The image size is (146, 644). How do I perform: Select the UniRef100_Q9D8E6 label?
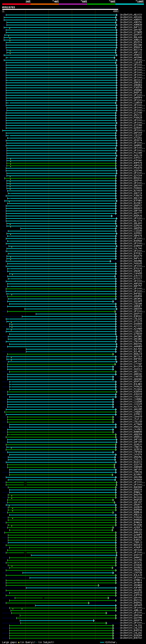point(131,85)
